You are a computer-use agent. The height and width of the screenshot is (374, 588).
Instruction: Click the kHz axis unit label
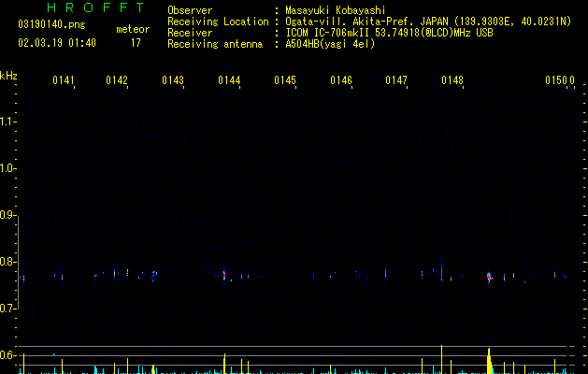click(x=8, y=76)
